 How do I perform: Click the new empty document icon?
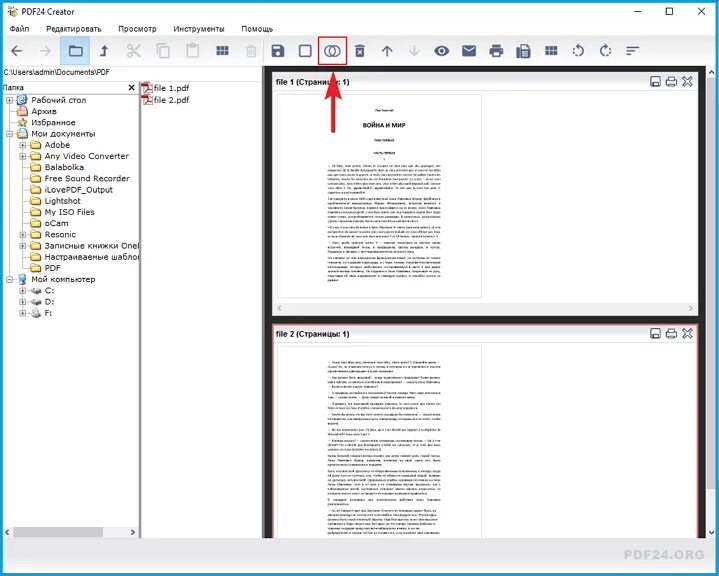[x=305, y=51]
